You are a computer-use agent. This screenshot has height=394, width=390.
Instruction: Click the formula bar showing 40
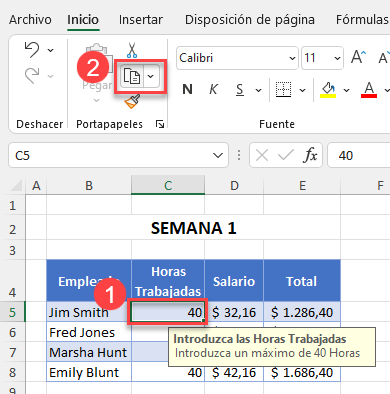359,155
